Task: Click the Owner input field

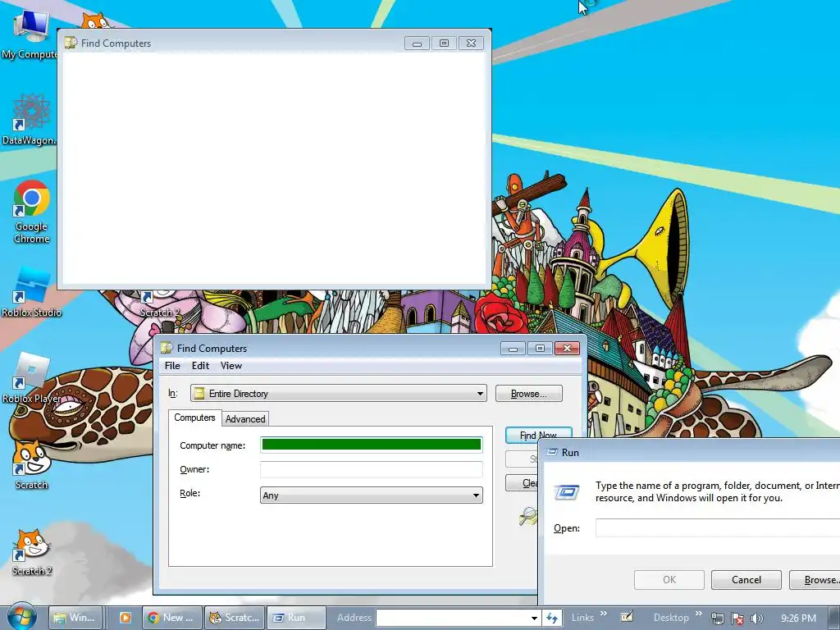Action: [372, 469]
